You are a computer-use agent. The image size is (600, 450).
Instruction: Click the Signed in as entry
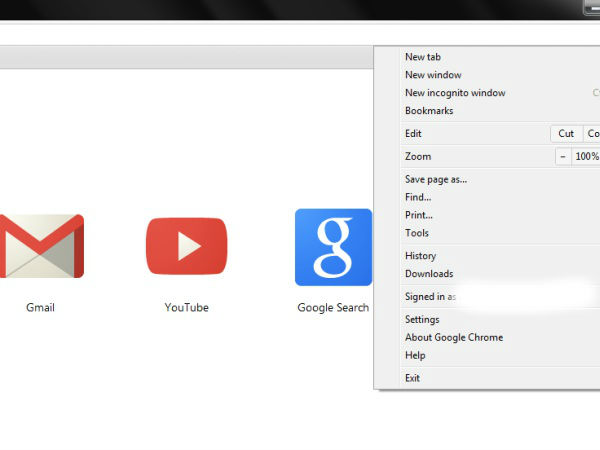(x=431, y=297)
